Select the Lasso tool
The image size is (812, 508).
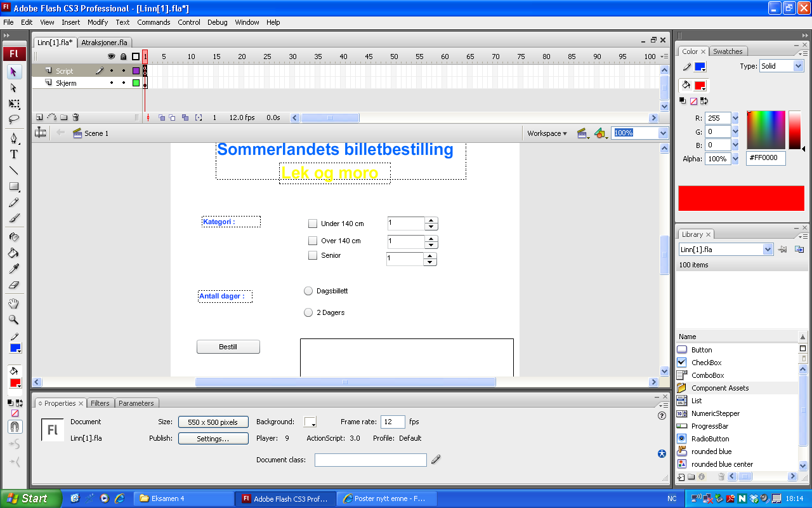[x=14, y=119]
